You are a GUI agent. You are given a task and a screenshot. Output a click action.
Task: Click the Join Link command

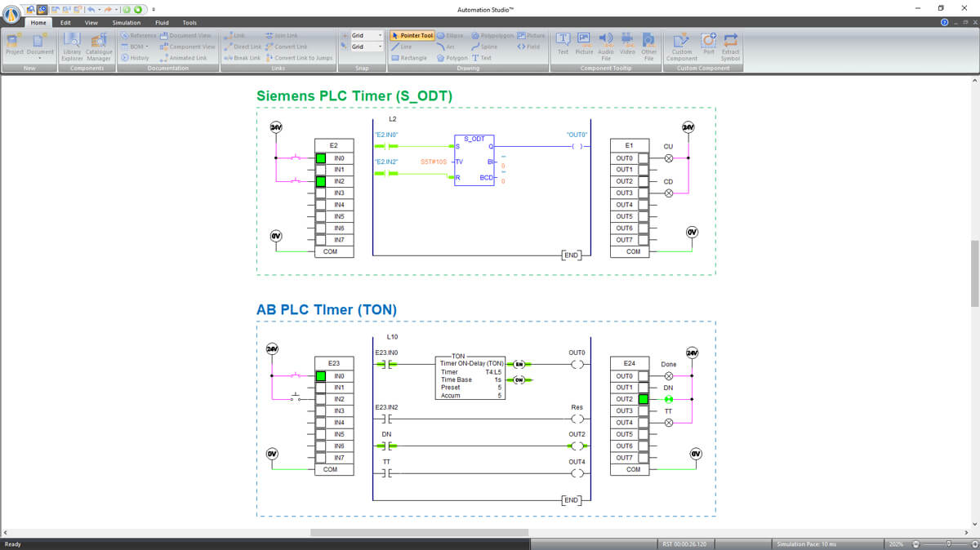pyautogui.click(x=282, y=36)
